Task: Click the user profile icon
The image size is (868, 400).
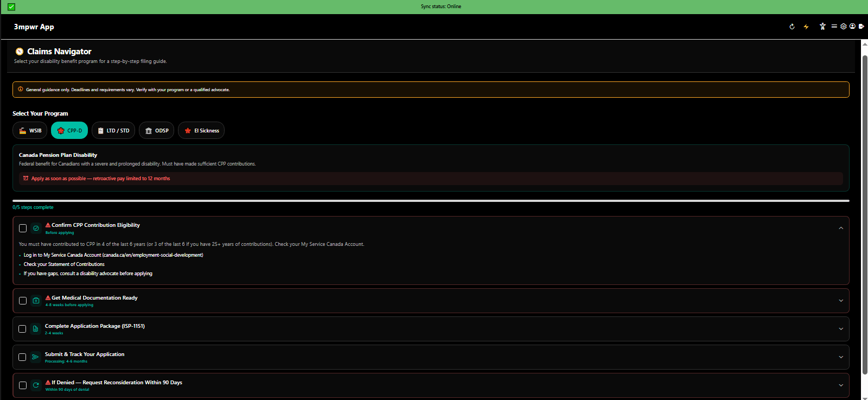Action: click(852, 26)
